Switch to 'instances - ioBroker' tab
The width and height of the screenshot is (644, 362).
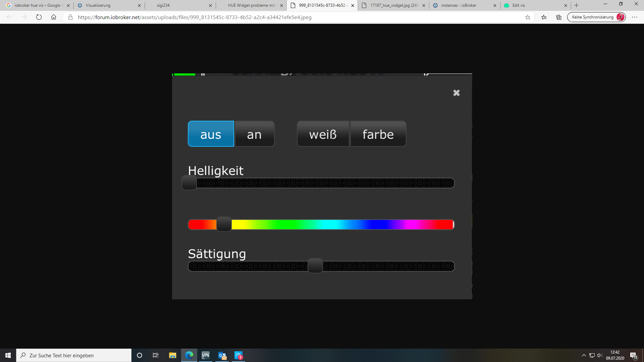coord(459,5)
